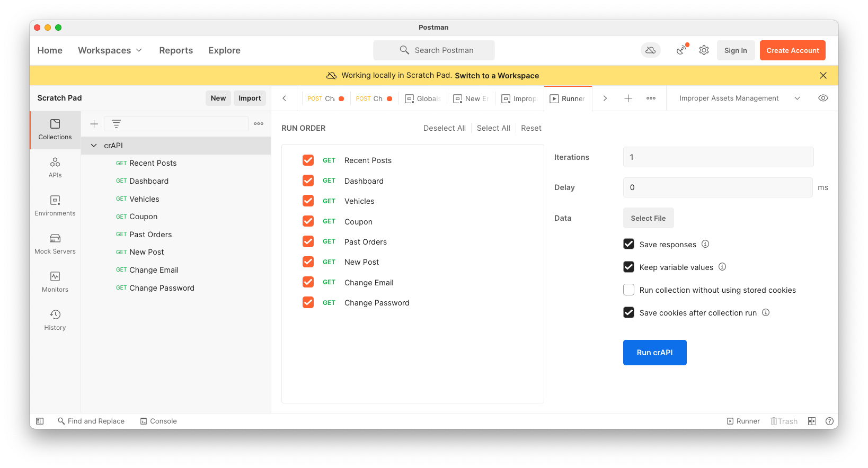The width and height of the screenshot is (868, 468).
Task: Dismiss the Scratch Pad banner
Action: [x=823, y=76]
